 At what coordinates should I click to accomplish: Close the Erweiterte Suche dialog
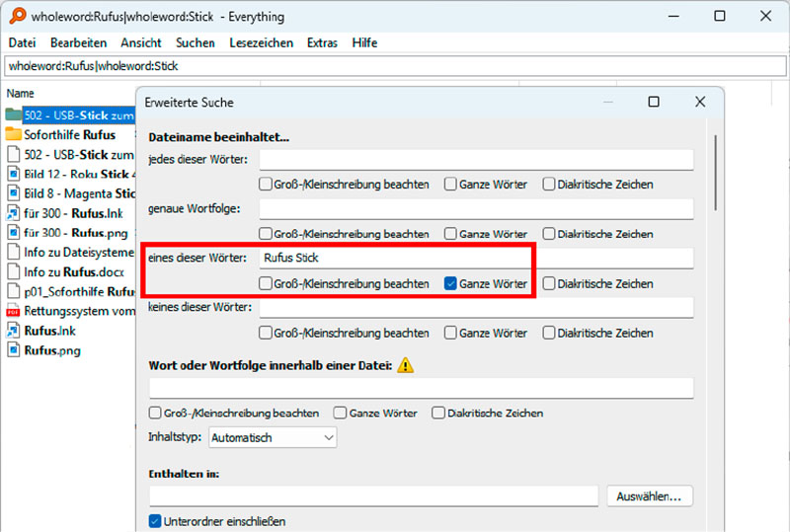tap(700, 102)
